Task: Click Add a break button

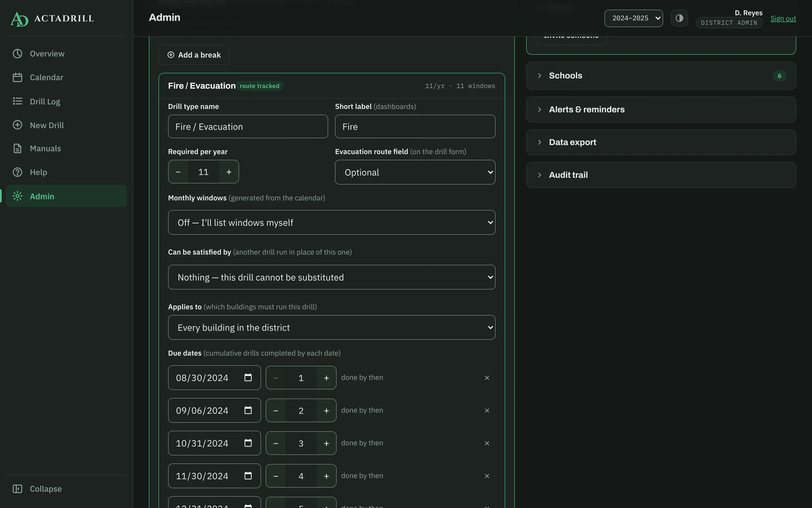Action: 194,55
